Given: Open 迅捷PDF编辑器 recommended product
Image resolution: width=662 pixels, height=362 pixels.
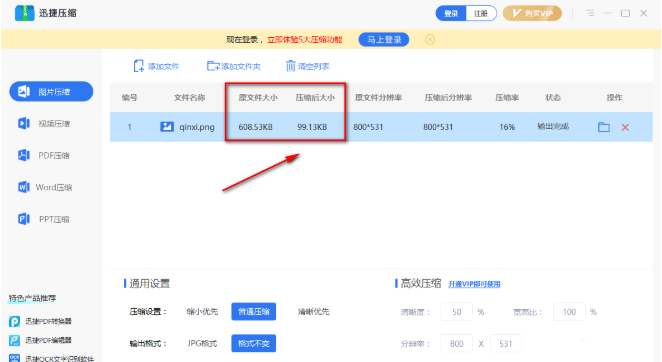Looking at the screenshot, I should [x=41, y=340].
